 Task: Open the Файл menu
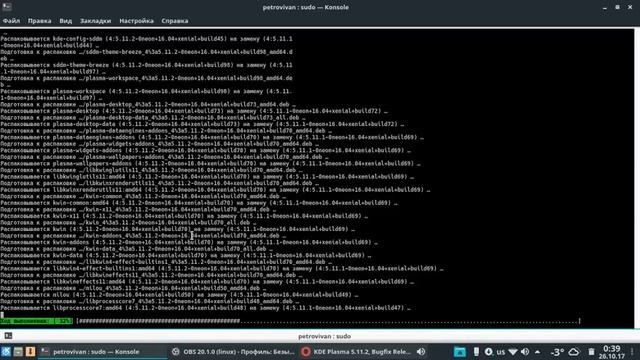coord(11,21)
